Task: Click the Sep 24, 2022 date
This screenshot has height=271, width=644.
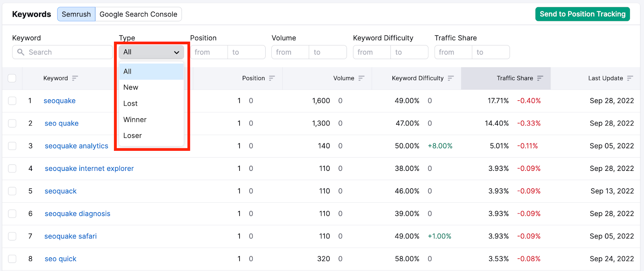Action: (x=612, y=259)
